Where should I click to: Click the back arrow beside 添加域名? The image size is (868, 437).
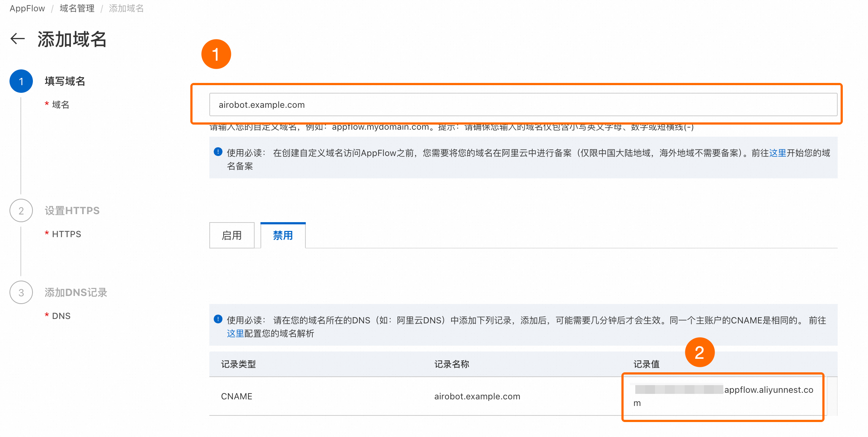tap(18, 39)
